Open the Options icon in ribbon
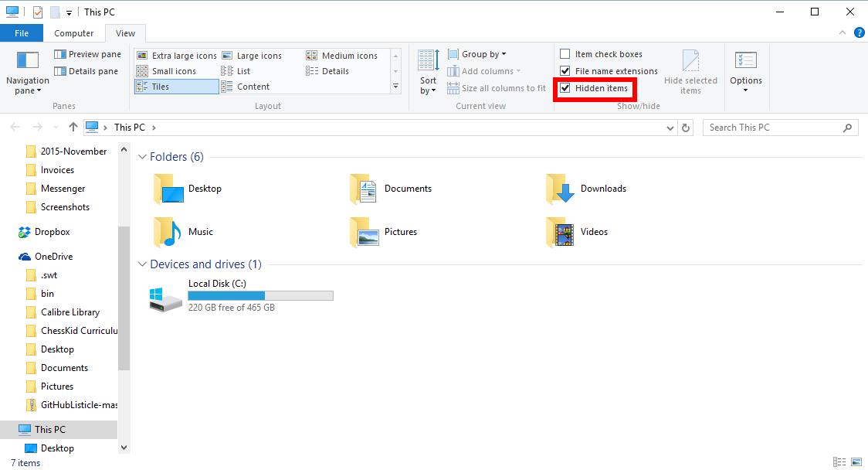Viewport: 868px width, 470px height. click(x=745, y=70)
